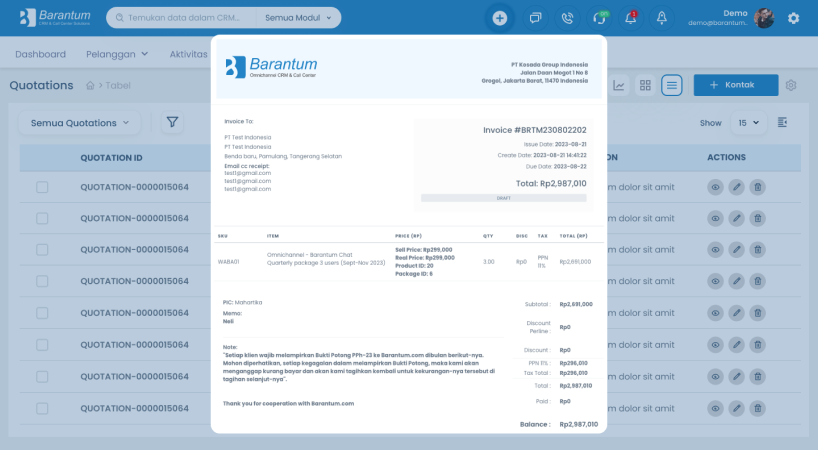Tick checkbox of second quotation row

pyautogui.click(x=42, y=218)
